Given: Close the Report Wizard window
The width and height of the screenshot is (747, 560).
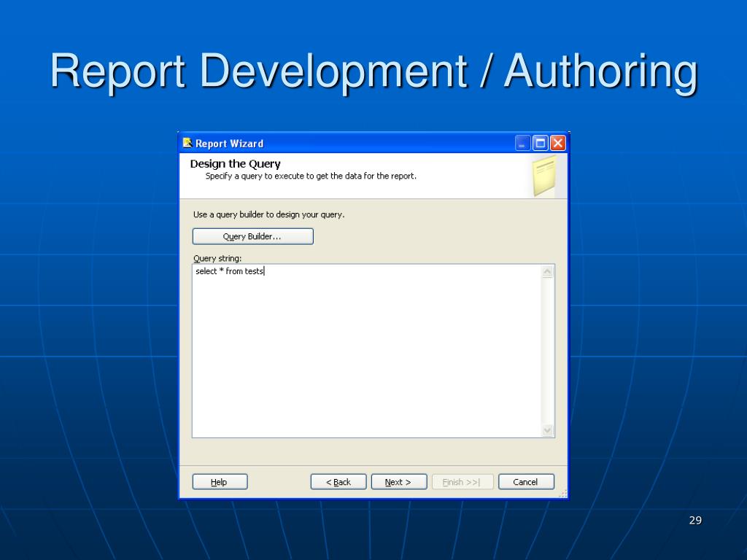Looking at the screenshot, I should 557,143.
